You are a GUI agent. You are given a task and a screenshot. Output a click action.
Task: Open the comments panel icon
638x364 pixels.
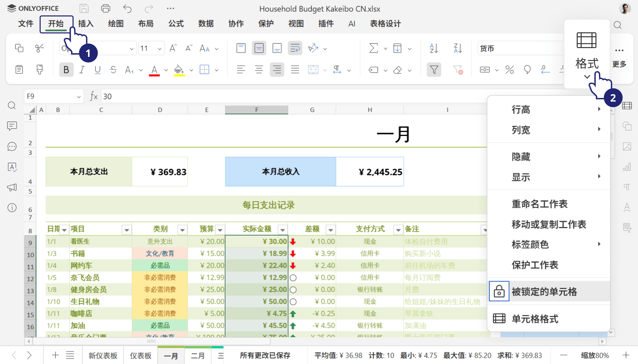coord(12,126)
